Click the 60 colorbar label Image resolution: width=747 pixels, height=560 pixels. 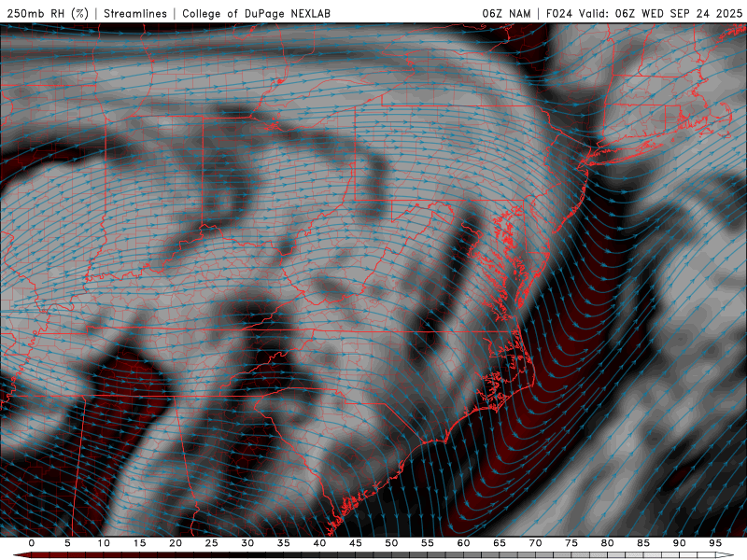tap(463, 543)
